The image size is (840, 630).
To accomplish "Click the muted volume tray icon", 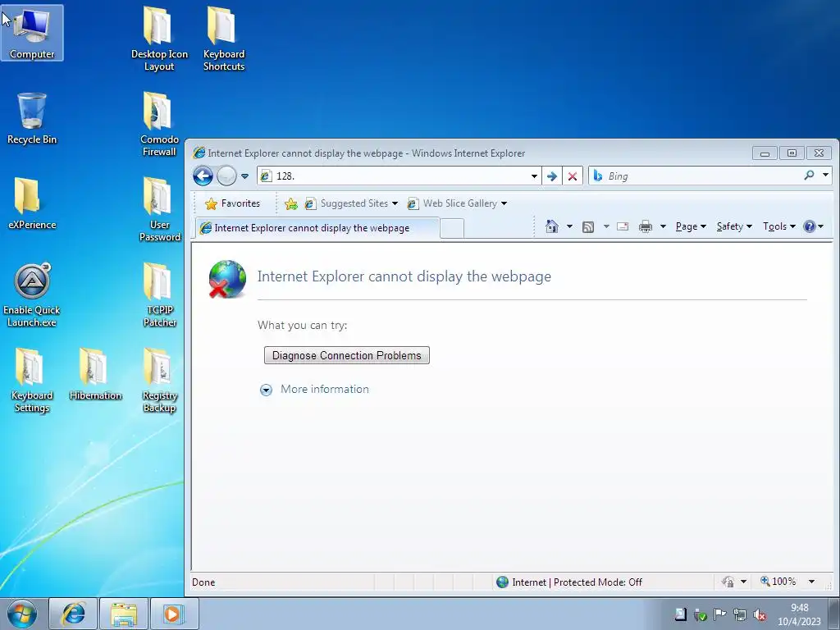I will 759,615.
